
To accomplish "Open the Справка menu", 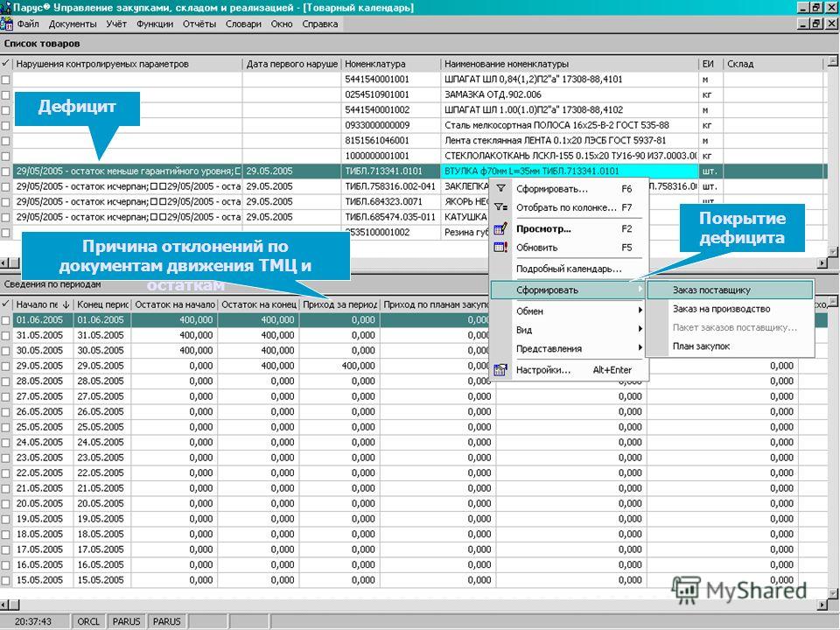I will click(x=320, y=24).
